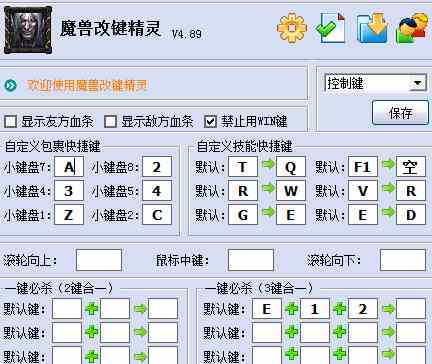
Task: Click the default skill key field V
Action: pos(363,191)
